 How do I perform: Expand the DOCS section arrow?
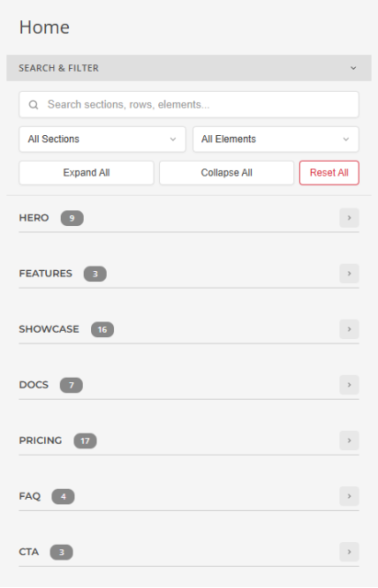pyautogui.click(x=349, y=385)
